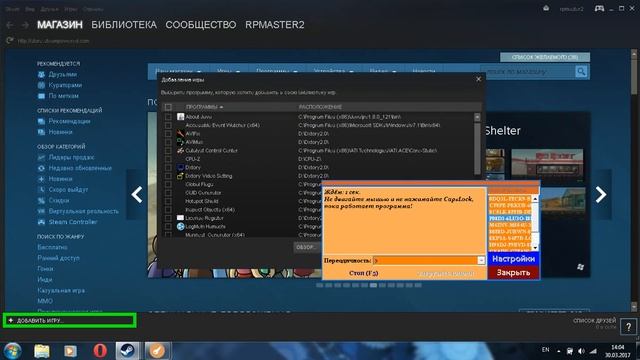The height and width of the screenshot is (360, 640).
Task: Click the Steam Controller sidebar icon
Action: click(x=41, y=222)
